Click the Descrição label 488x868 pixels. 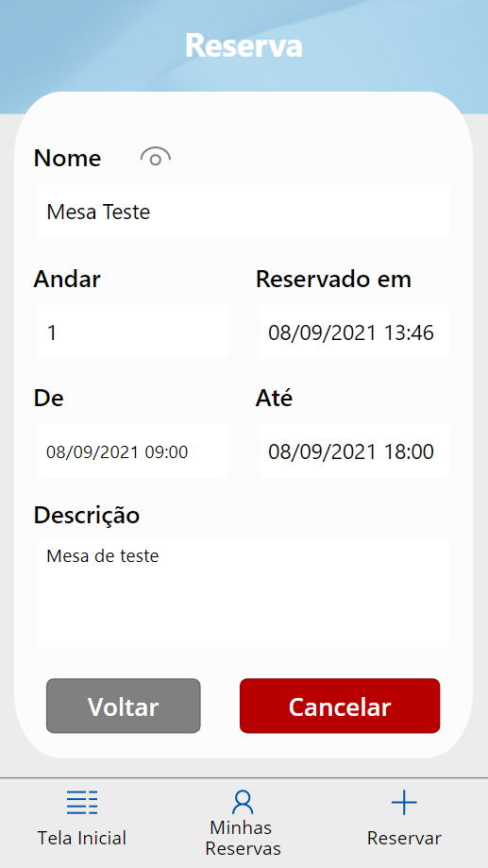[87, 516]
